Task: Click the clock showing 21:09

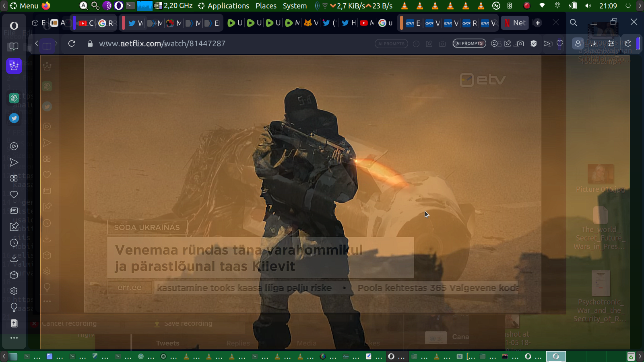Action: 608,6
